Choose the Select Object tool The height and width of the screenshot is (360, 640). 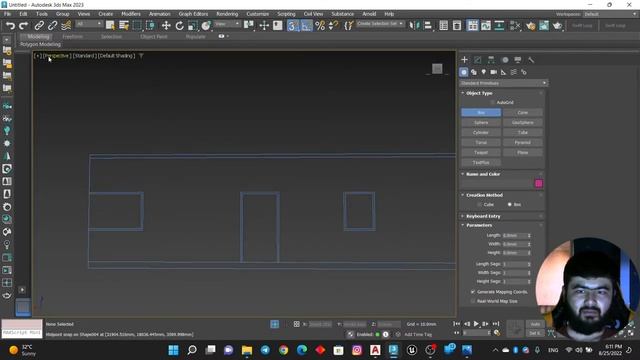point(110,26)
